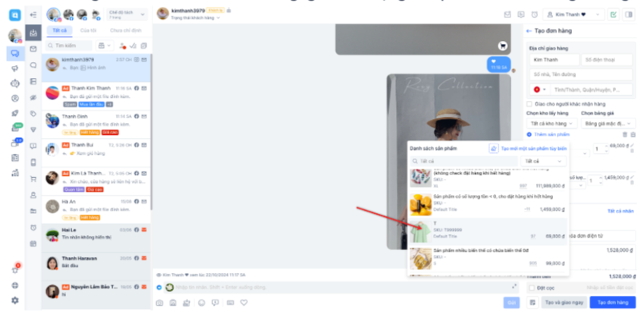Click the camera icon under the message box

pyautogui.click(x=159, y=303)
